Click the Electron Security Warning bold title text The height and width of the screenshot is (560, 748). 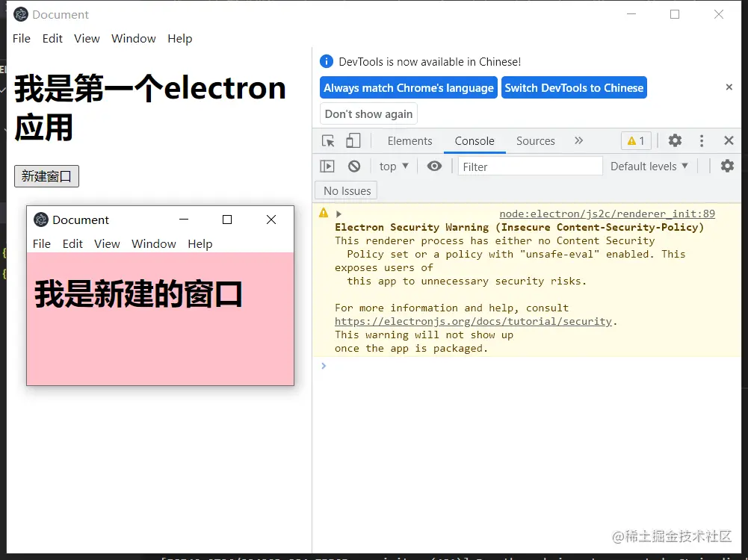(519, 227)
